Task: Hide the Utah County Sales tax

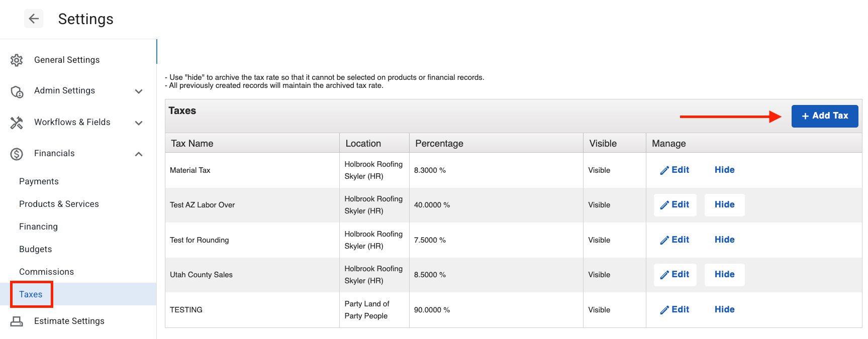Action: coord(724,275)
